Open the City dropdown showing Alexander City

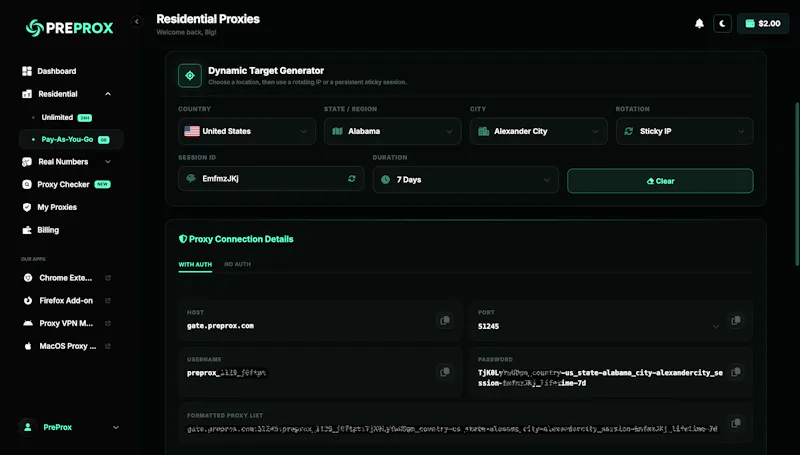pos(539,131)
